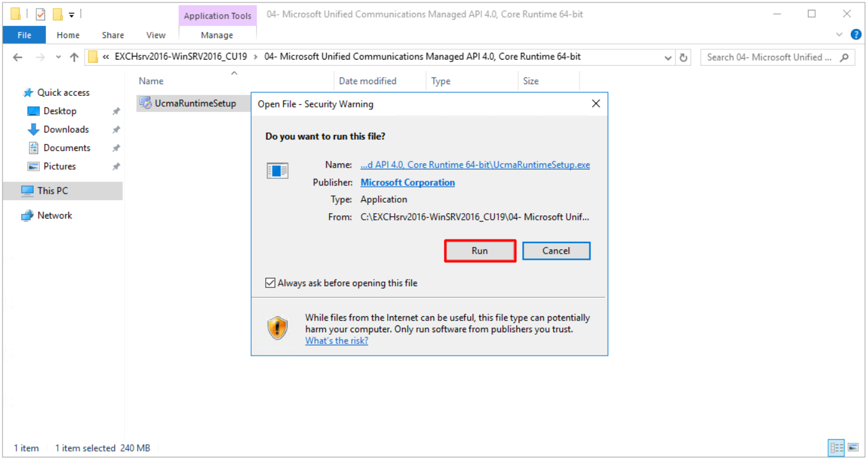
Task: Click the Run button in security warning
Action: pyautogui.click(x=480, y=251)
